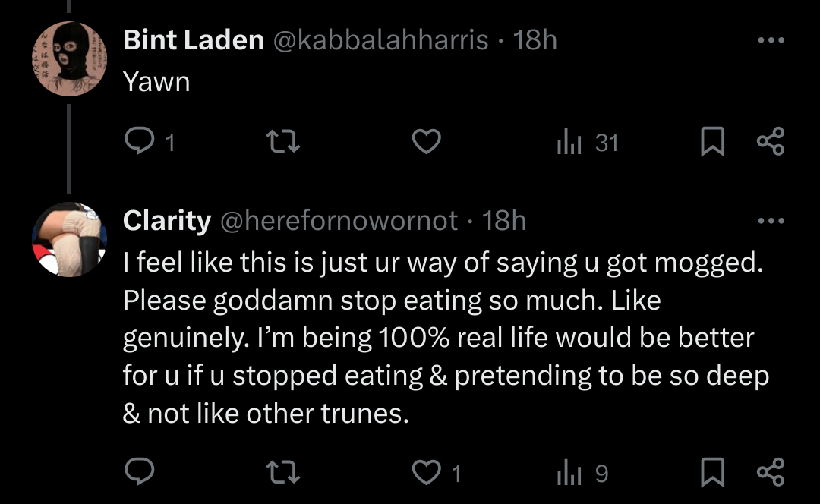Image resolution: width=820 pixels, height=504 pixels.
Task: Bookmark the "Yawn" post
Action: pyautogui.click(x=711, y=142)
